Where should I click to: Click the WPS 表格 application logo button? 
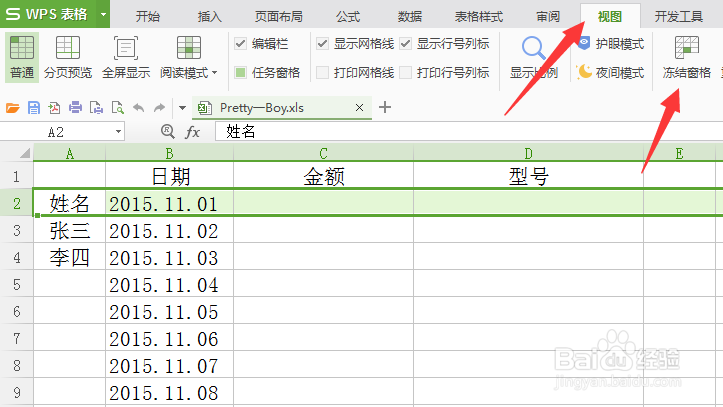click(46, 14)
